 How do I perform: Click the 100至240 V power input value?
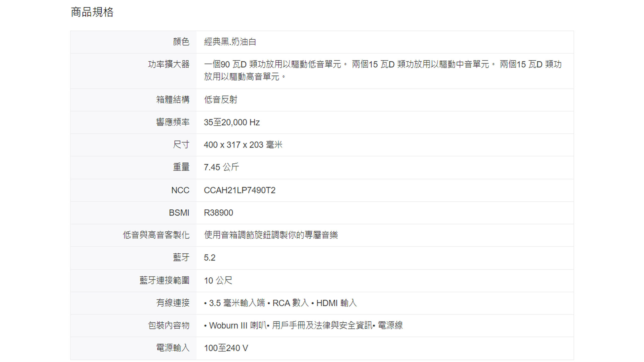pos(226,348)
